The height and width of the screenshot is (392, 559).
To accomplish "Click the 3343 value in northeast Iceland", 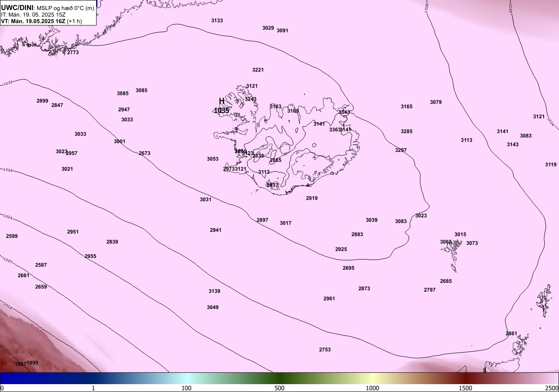I will click(344, 112).
